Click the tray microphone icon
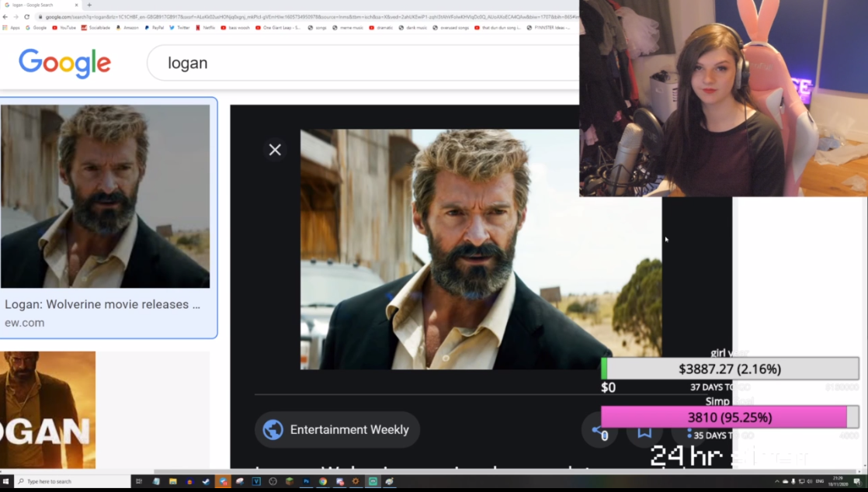Image resolution: width=868 pixels, height=492 pixels. point(793,481)
